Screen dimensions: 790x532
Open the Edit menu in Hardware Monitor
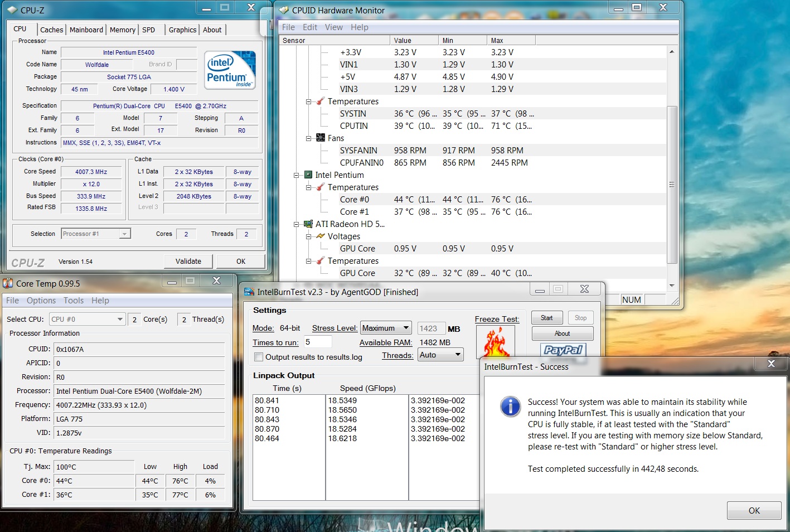[x=310, y=27]
